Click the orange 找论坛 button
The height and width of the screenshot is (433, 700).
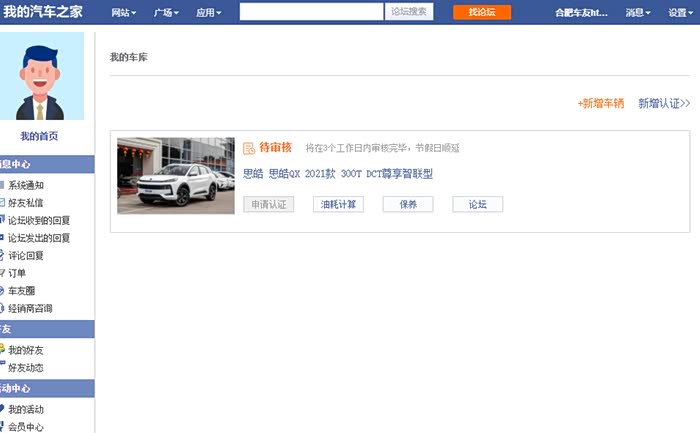point(481,12)
